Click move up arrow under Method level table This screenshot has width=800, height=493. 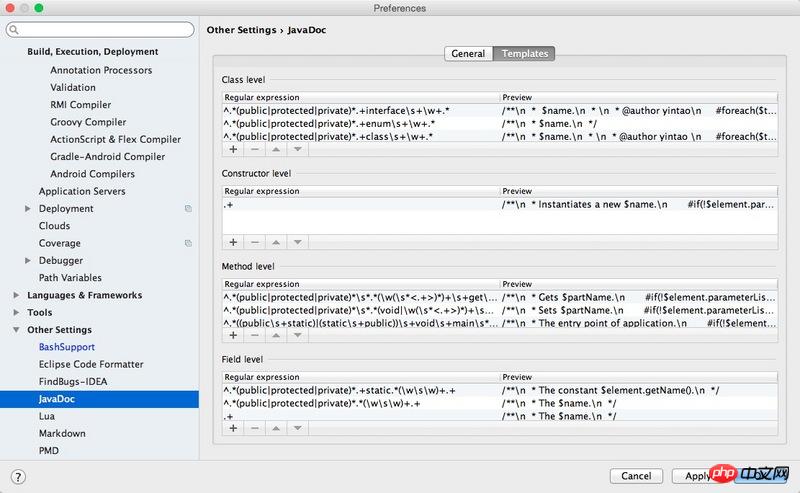[x=276, y=335]
